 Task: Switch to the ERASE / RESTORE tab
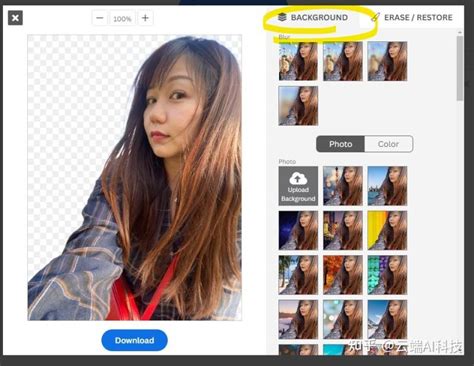tap(412, 17)
